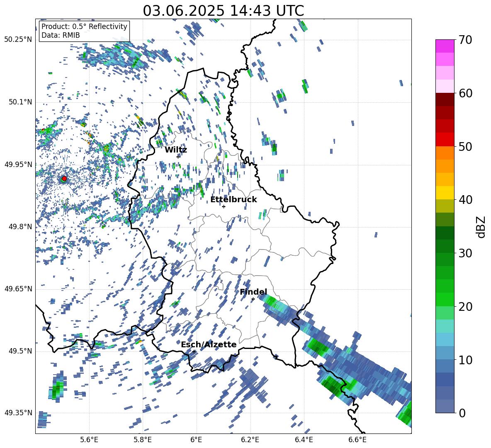Click the red radar site marker
491x448 pixels.
tap(64, 178)
